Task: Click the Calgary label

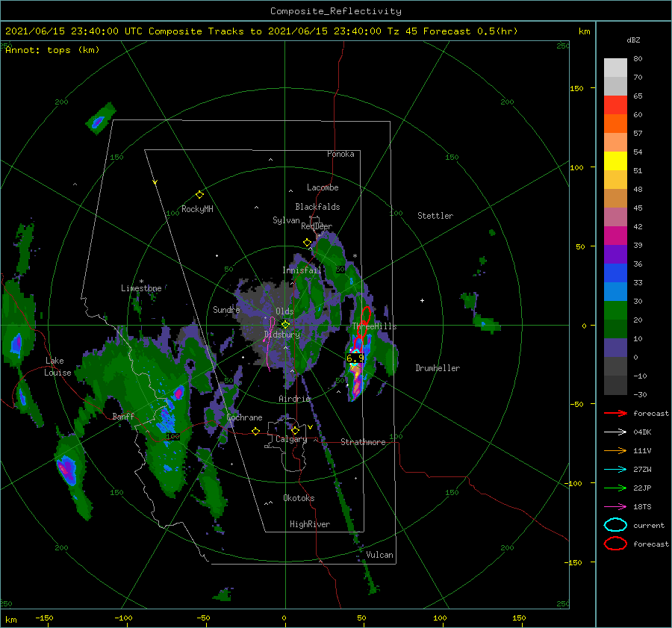Action: [x=291, y=439]
